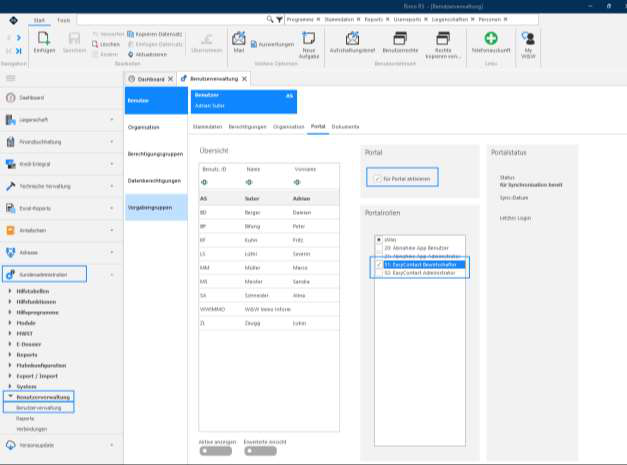Expand the Excel-Reports sidebar section
The width and height of the screenshot is (627, 465).
coord(112,208)
